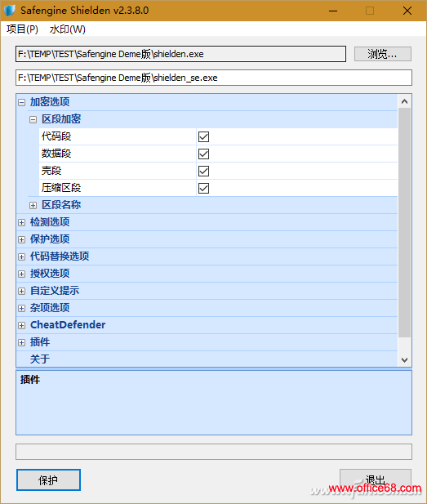
Task: Expand the CheatDefender group
Action: click(x=21, y=325)
